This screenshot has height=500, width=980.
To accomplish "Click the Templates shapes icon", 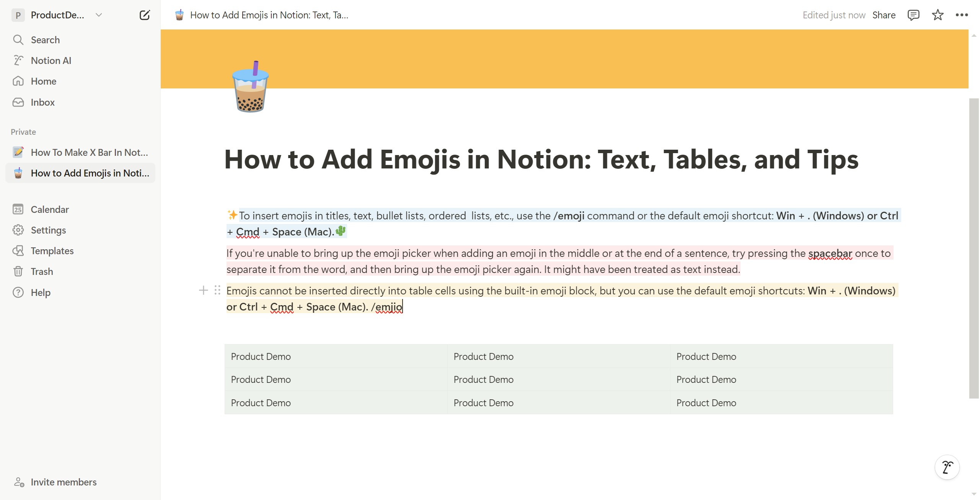I will pyautogui.click(x=18, y=251).
